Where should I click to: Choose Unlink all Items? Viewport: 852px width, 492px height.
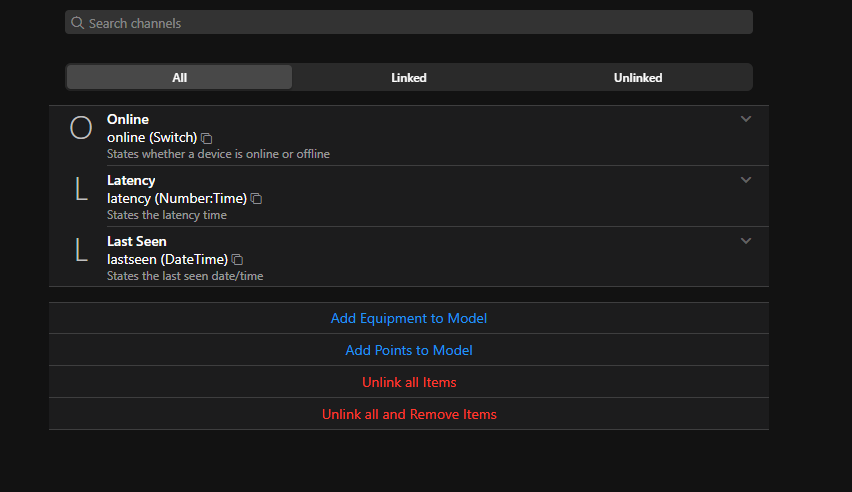(x=409, y=382)
